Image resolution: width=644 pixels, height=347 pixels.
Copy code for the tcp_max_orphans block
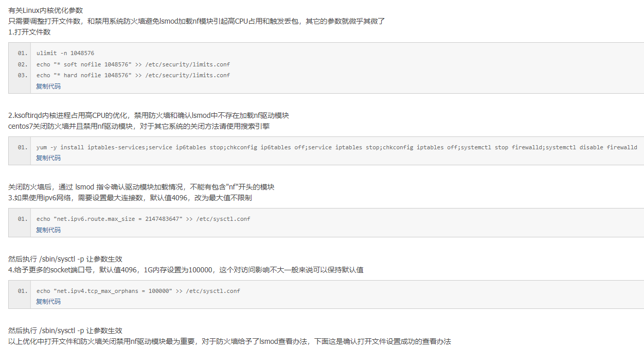[x=48, y=302]
